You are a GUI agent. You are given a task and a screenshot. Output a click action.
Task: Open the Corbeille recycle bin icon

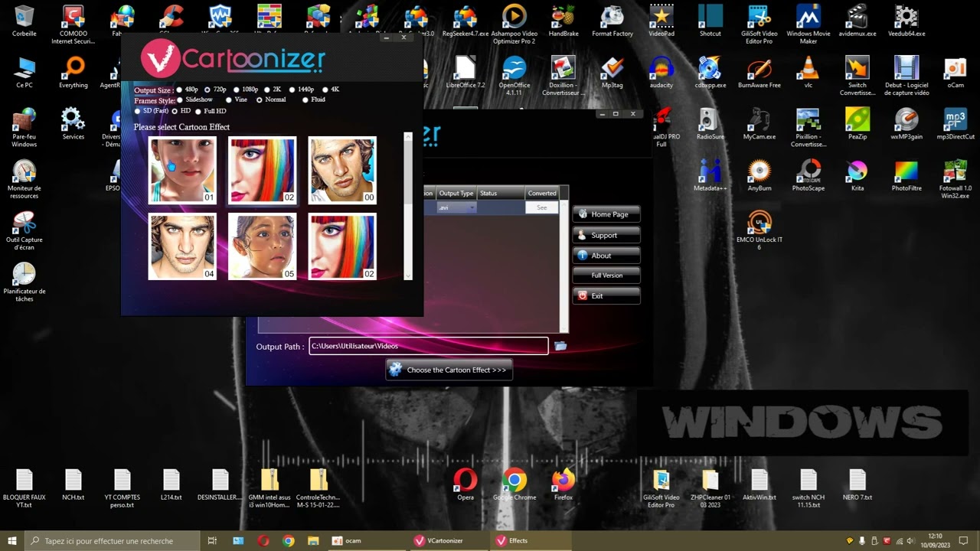[x=24, y=21]
